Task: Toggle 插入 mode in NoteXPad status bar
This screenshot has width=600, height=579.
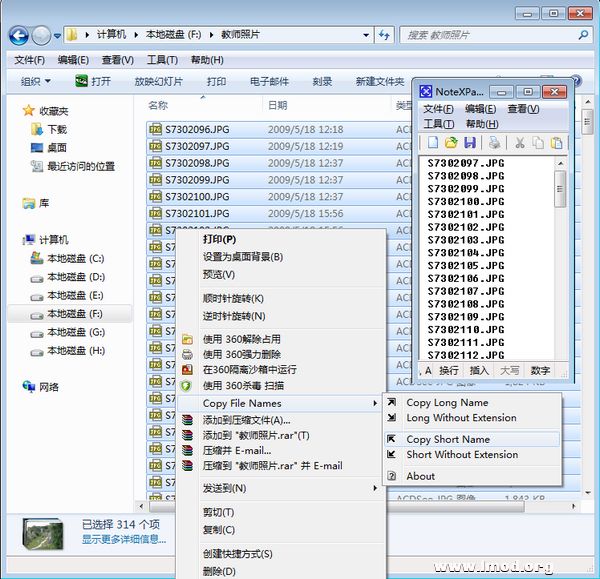Action: pyautogui.click(x=479, y=370)
